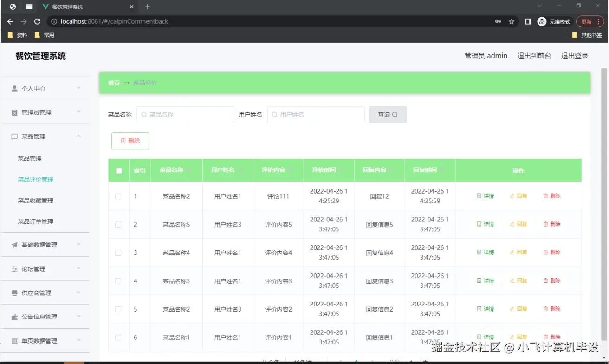609x364 pixels.
Task: Open the 资料 bookmarks folder
Action: pos(18,35)
